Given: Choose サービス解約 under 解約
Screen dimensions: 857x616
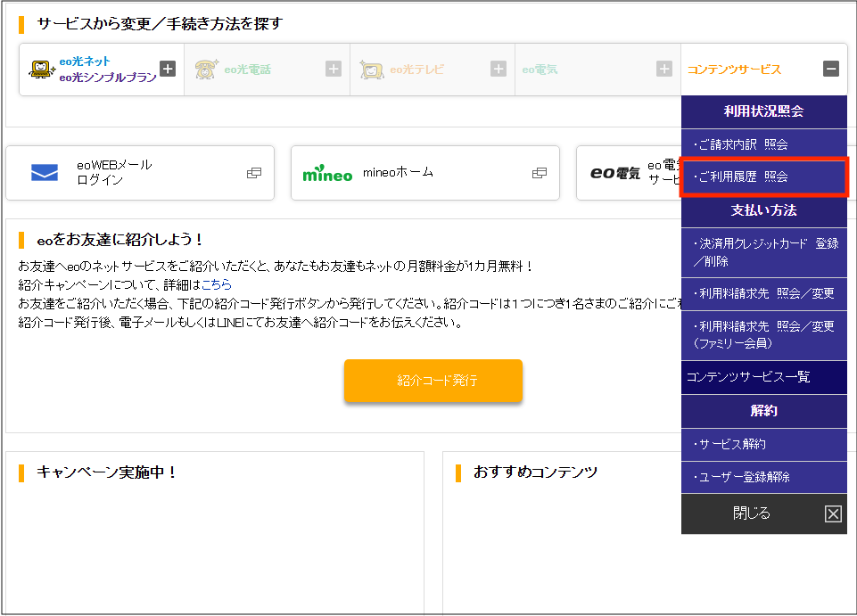Looking at the screenshot, I should (x=763, y=444).
